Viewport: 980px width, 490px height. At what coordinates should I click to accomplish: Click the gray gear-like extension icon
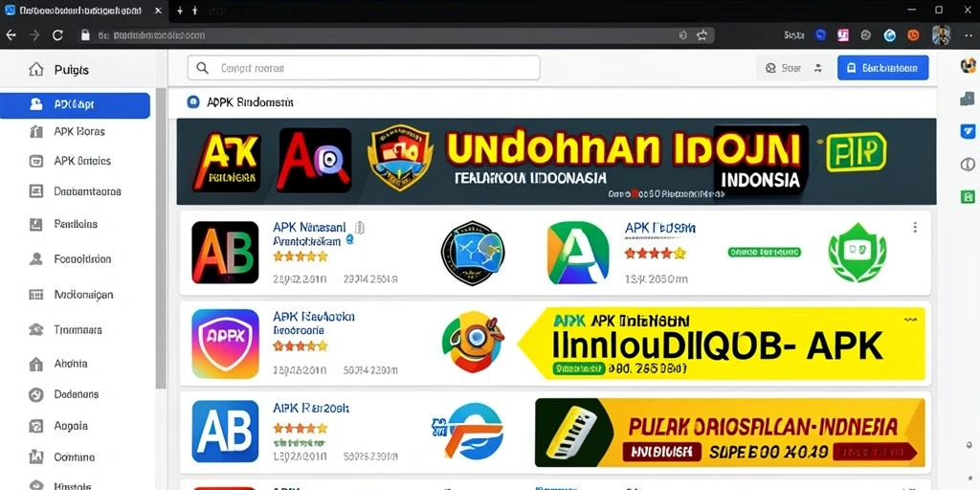point(865,35)
